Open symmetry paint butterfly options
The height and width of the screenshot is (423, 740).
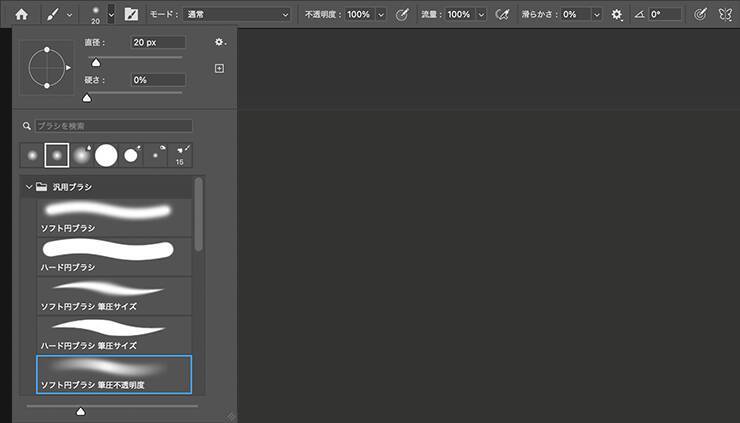pos(725,14)
